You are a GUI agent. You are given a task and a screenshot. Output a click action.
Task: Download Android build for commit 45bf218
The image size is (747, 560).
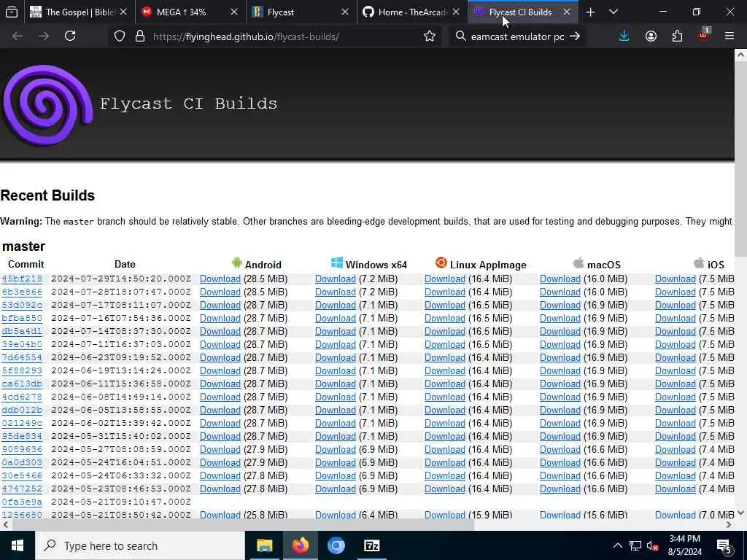pos(220,279)
